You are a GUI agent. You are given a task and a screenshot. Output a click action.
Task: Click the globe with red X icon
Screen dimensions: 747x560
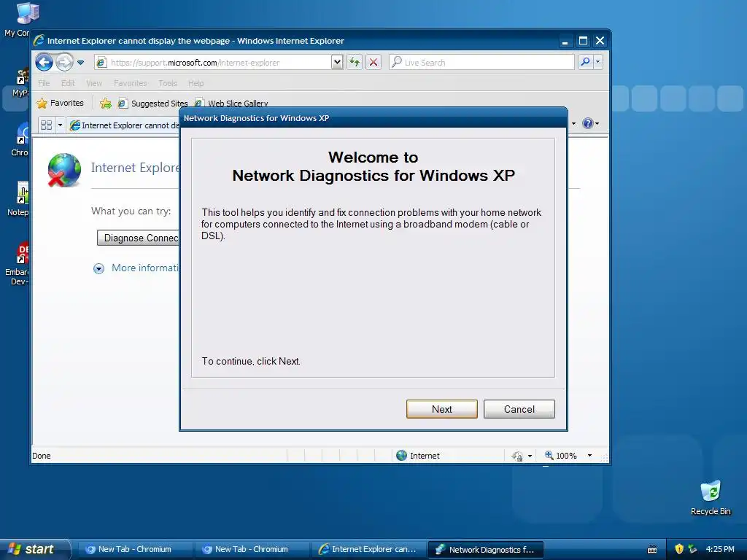(64, 169)
